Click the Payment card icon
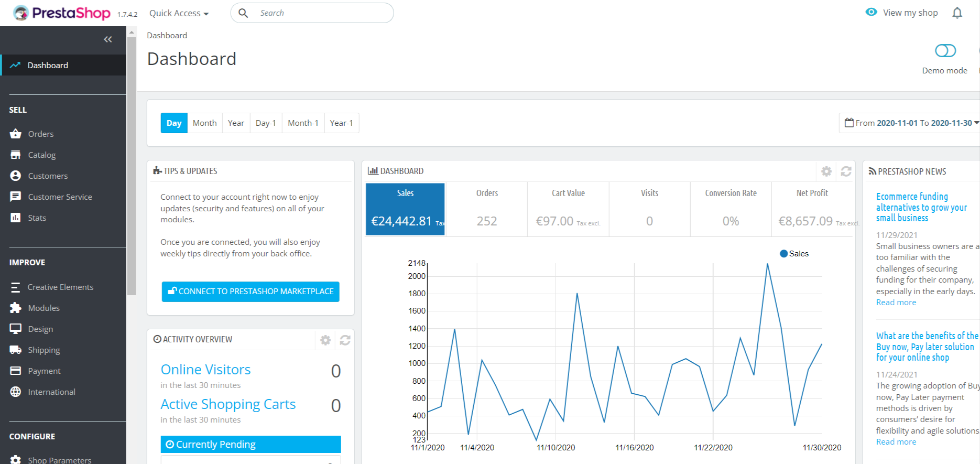Image resolution: width=980 pixels, height=464 pixels. click(x=16, y=371)
